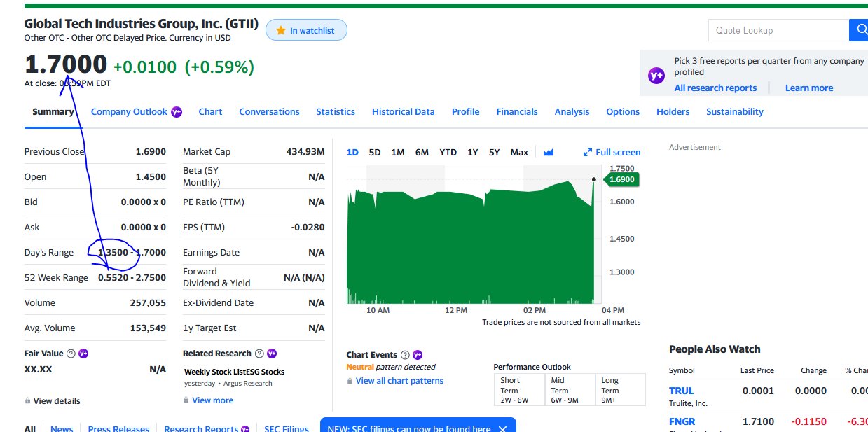
Task: Open Fair Value View details link
Action: [x=53, y=401]
